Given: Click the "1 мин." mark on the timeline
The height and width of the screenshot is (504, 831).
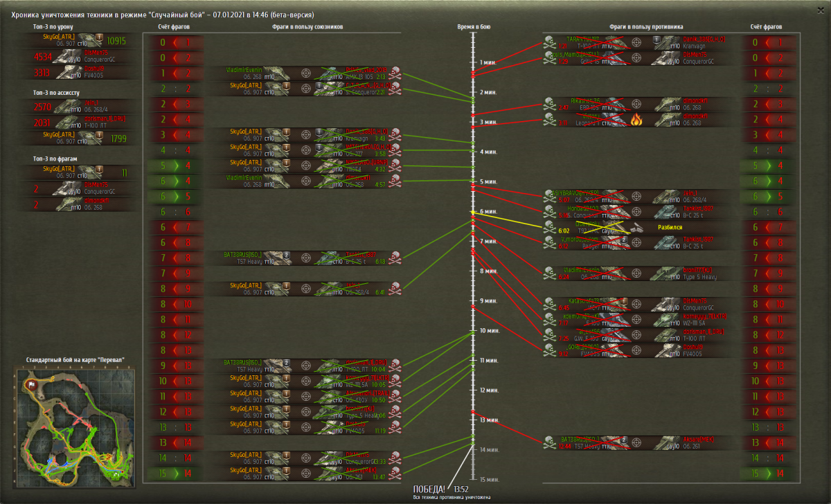Looking at the screenshot, I should point(489,62).
